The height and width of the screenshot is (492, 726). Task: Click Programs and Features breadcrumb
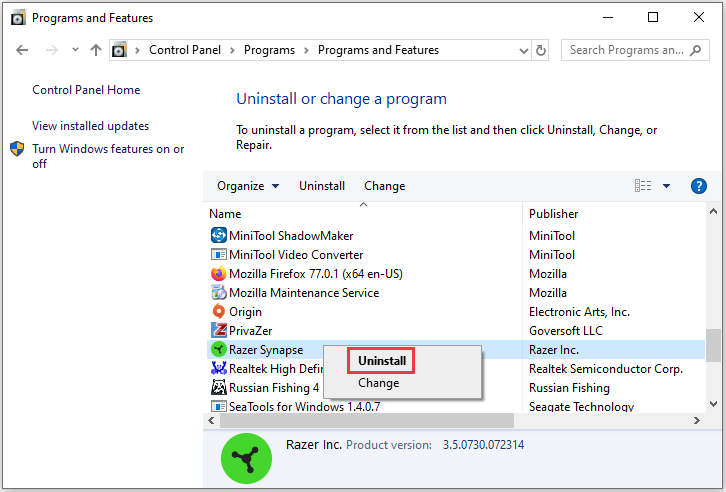378,50
